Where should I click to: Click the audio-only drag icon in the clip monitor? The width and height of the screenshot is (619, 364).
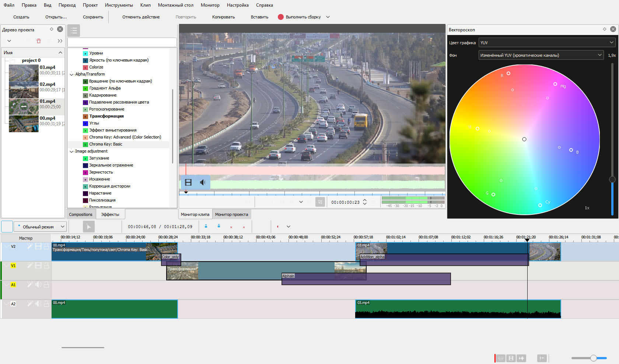coord(203,182)
